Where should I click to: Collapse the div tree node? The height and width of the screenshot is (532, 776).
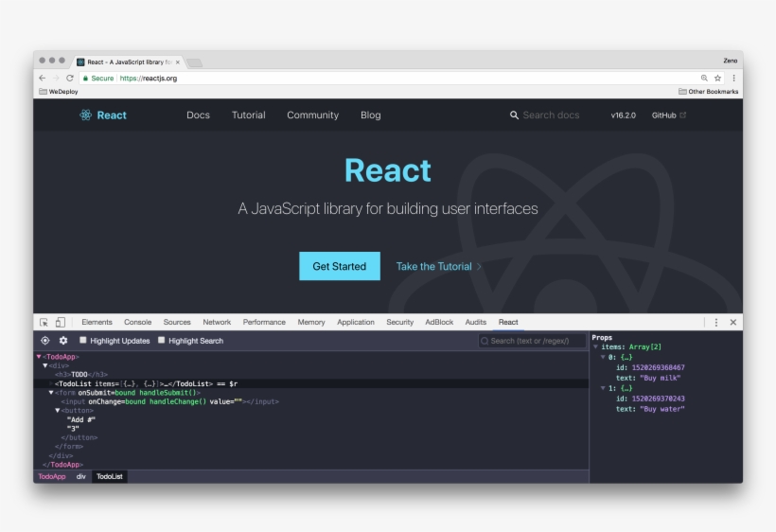[x=45, y=365]
